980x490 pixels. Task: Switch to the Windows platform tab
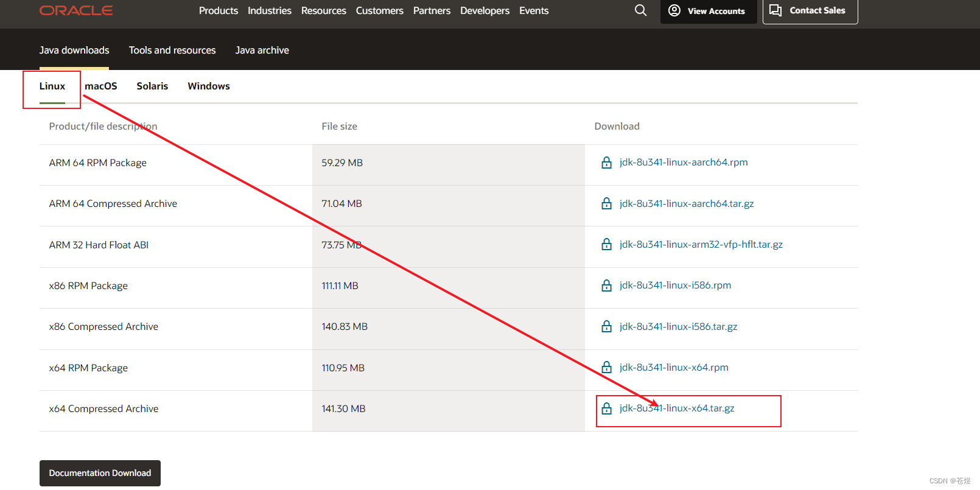click(x=209, y=86)
